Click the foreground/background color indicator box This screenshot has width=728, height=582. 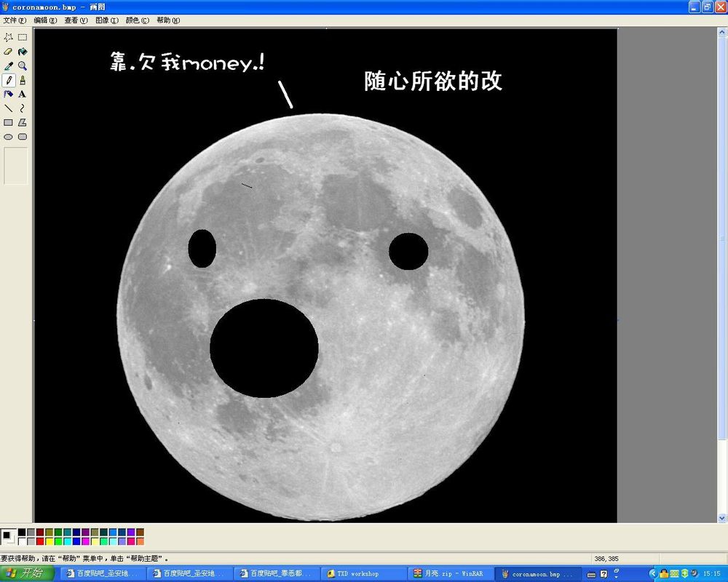(x=8, y=537)
